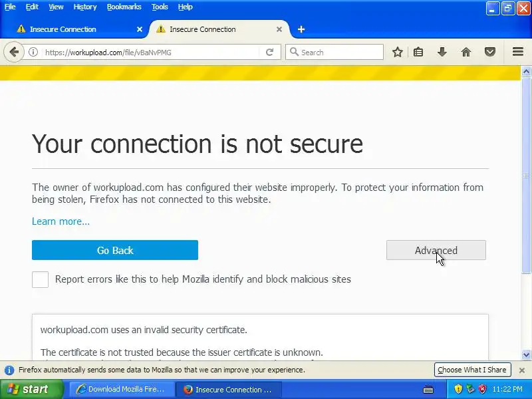532x399 pixels.
Task: Open the Windows start button
Action: [31, 389]
